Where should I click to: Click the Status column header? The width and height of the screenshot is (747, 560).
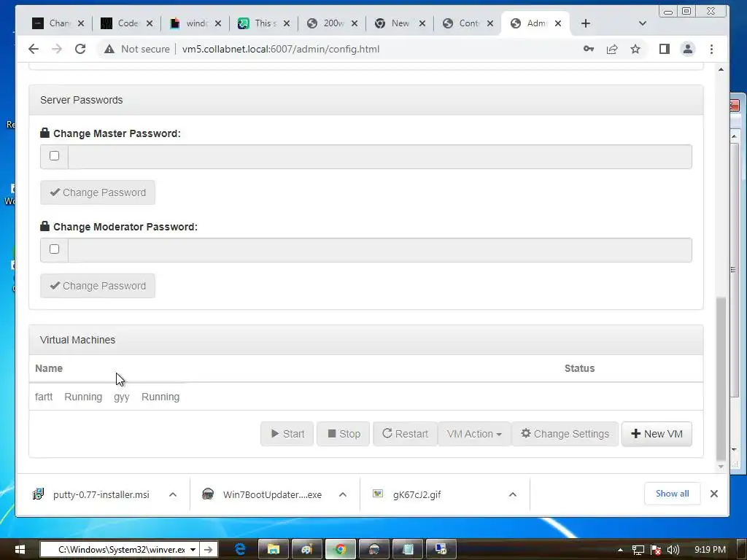579,368
